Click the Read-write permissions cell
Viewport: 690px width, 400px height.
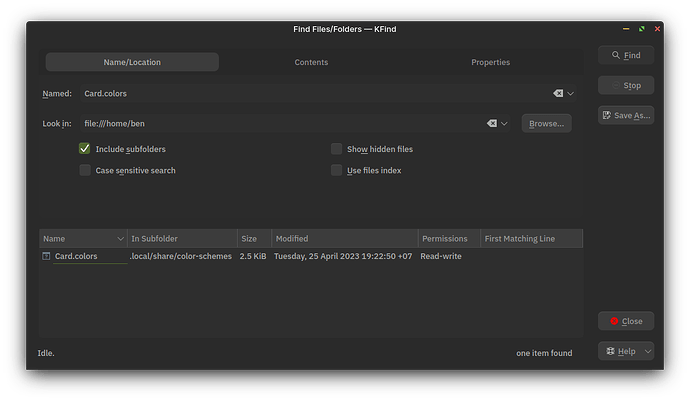tap(441, 256)
